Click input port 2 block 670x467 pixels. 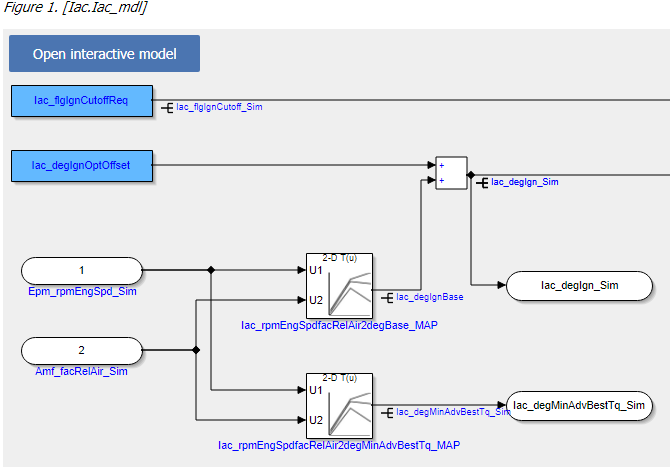[x=82, y=351]
